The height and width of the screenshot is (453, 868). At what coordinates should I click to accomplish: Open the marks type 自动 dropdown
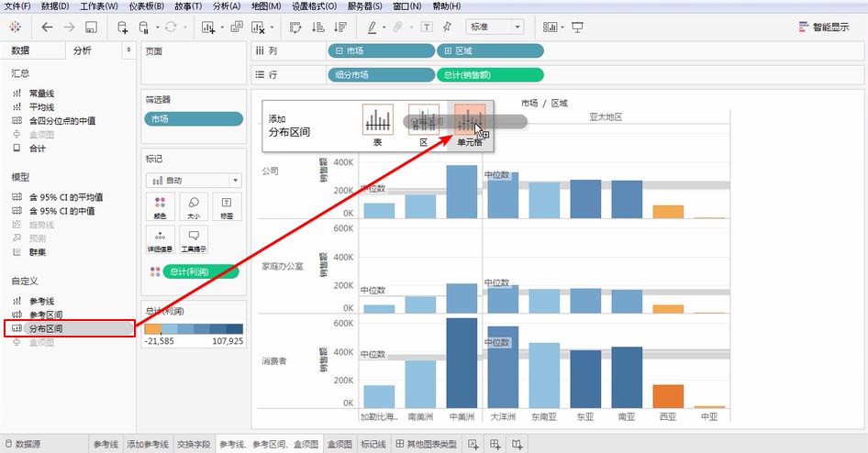click(x=193, y=181)
